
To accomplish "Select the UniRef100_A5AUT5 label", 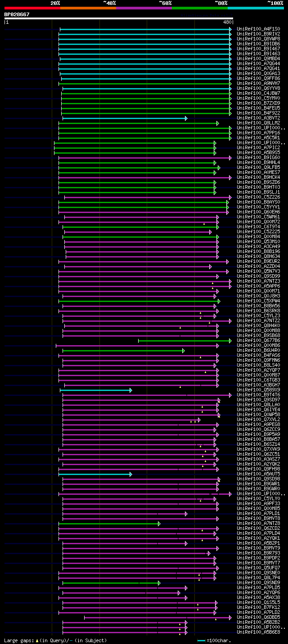I will point(258,474).
